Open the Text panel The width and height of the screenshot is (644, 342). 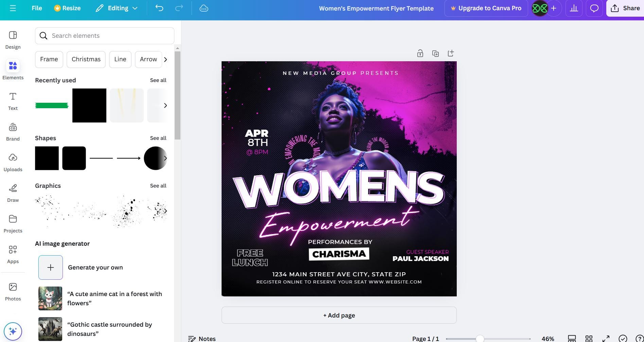pyautogui.click(x=13, y=100)
